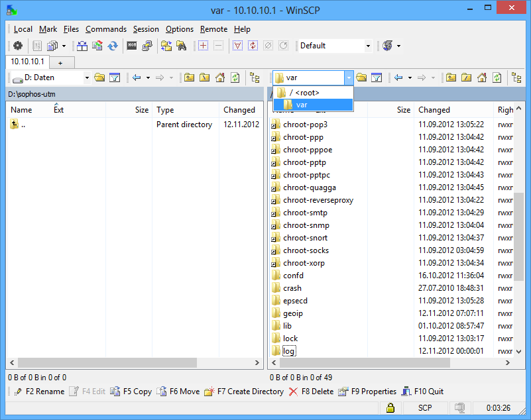Go to local home directory icon

point(220,78)
